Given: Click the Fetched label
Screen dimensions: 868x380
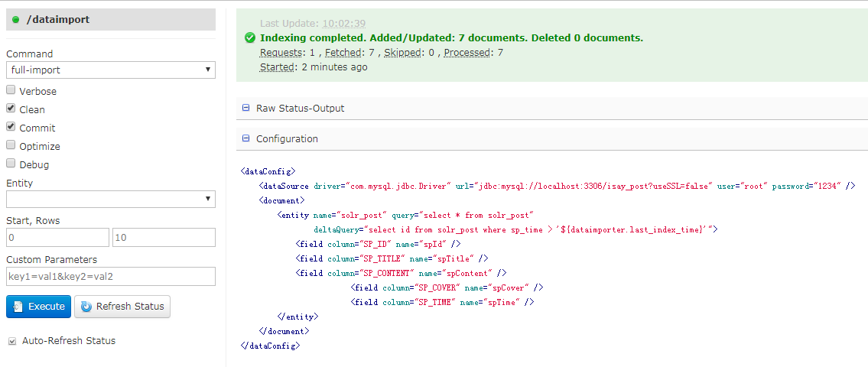Looking at the screenshot, I should [343, 53].
